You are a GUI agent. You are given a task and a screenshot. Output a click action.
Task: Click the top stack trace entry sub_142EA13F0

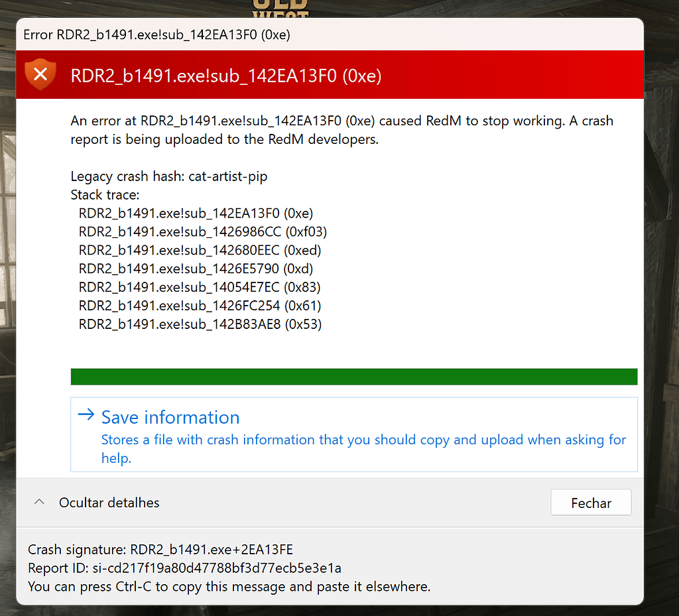(x=196, y=213)
